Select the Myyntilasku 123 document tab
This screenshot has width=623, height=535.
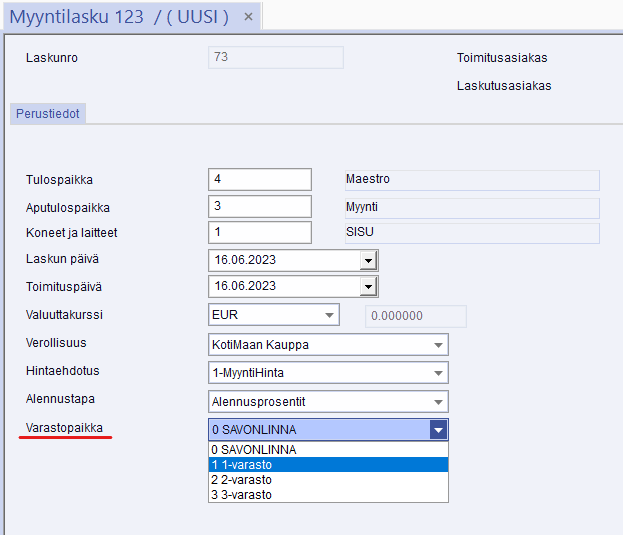click(118, 18)
